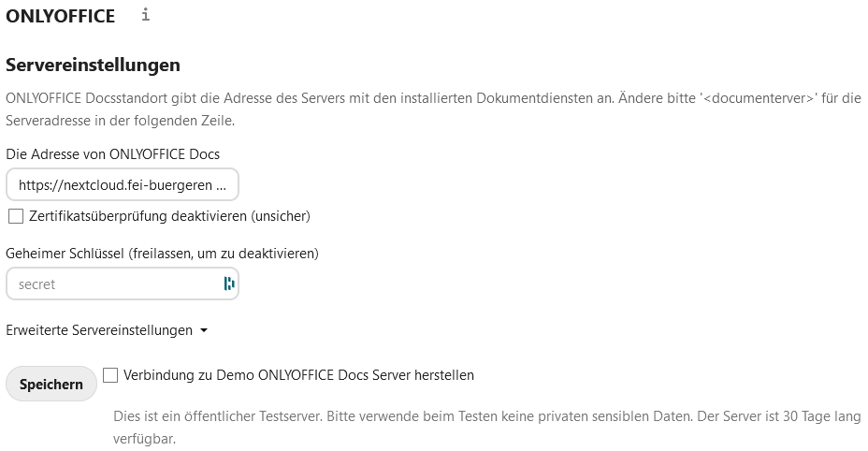
Task: Enable Zertifikatsüberprüfung deaktivieren checkbox
Action: (x=16, y=216)
